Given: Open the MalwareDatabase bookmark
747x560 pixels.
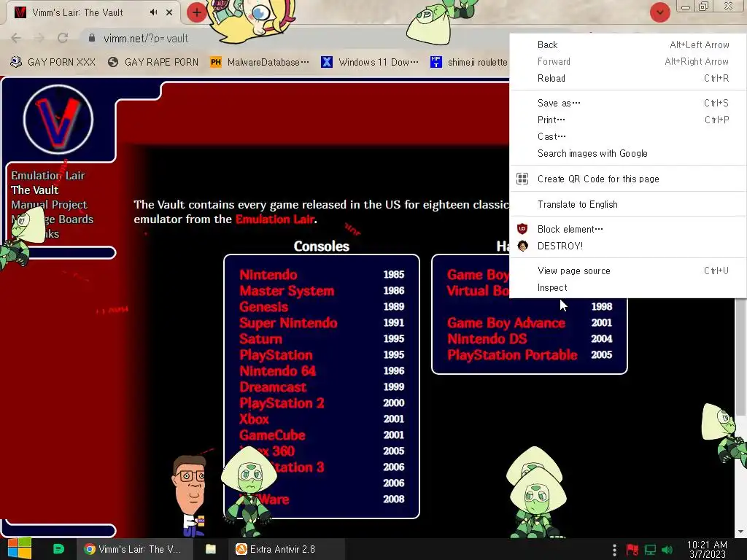Looking at the screenshot, I should [260, 62].
